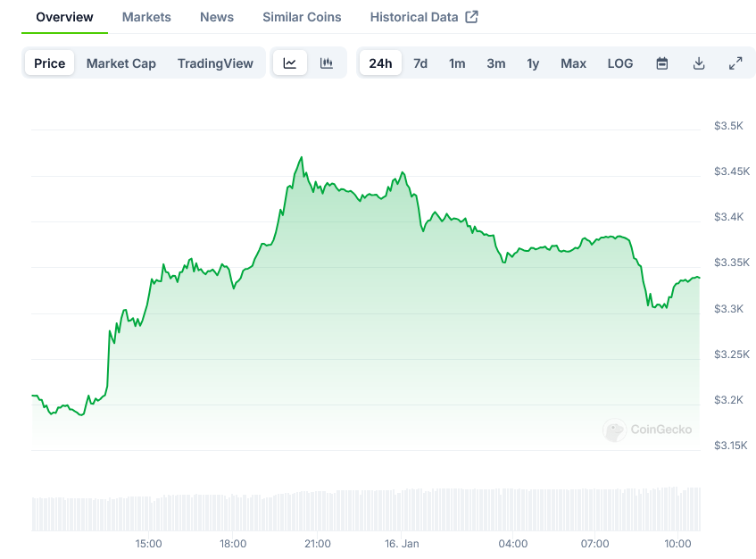The image size is (756, 559).
Task: Show Max time range
Action: (573, 63)
